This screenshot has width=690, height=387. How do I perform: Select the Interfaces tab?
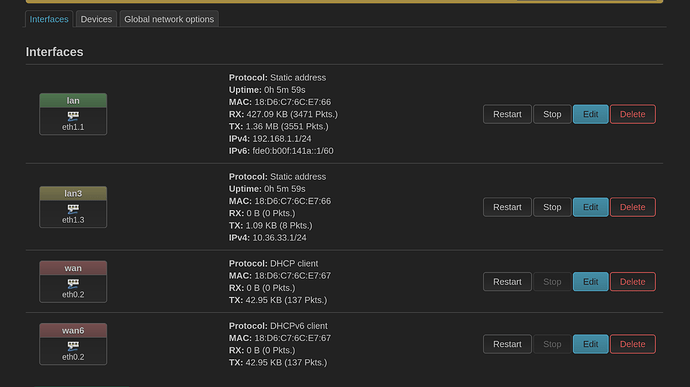[x=49, y=19]
